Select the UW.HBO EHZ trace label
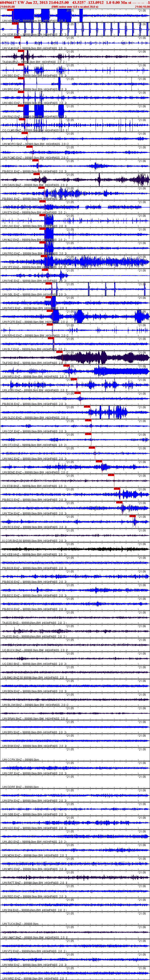 (x=34, y=103)
